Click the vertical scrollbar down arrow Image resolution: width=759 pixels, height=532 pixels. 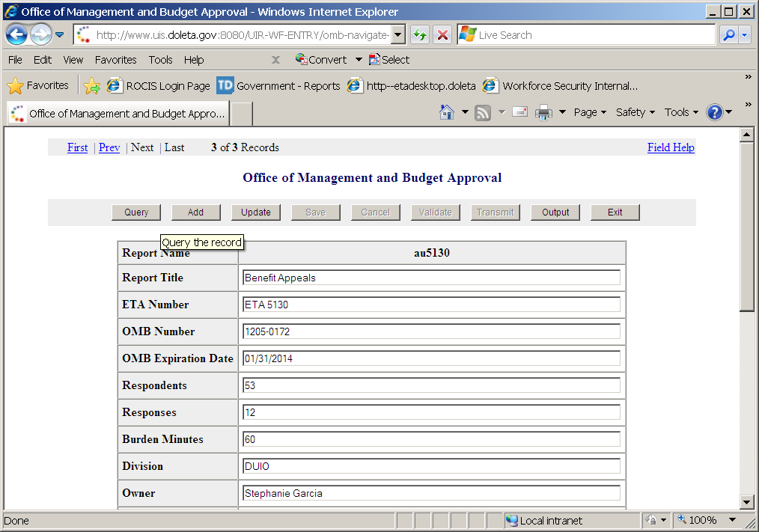point(746,502)
